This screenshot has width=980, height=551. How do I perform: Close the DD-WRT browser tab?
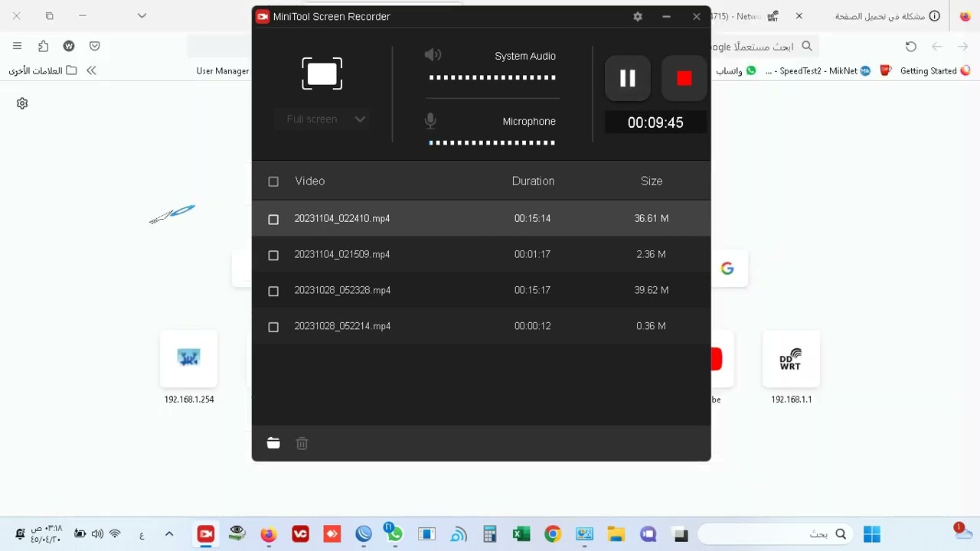click(799, 16)
